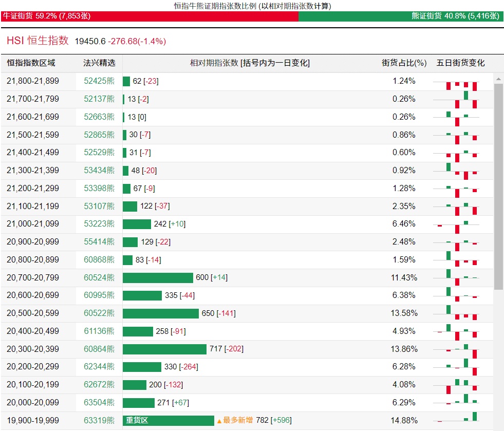Click range cell 20,000-20,099
This screenshot has width=504, height=431.
pos(33,402)
